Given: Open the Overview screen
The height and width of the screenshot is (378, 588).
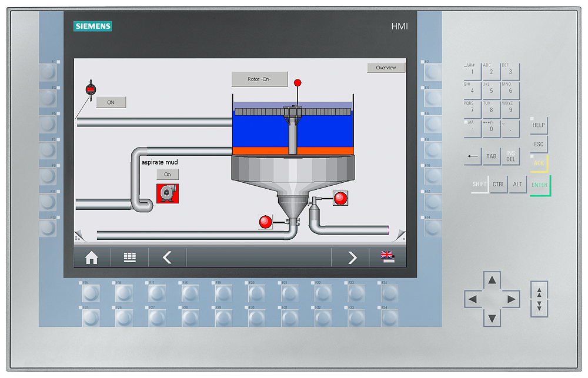Looking at the screenshot, I should pyautogui.click(x=386, y=67).
